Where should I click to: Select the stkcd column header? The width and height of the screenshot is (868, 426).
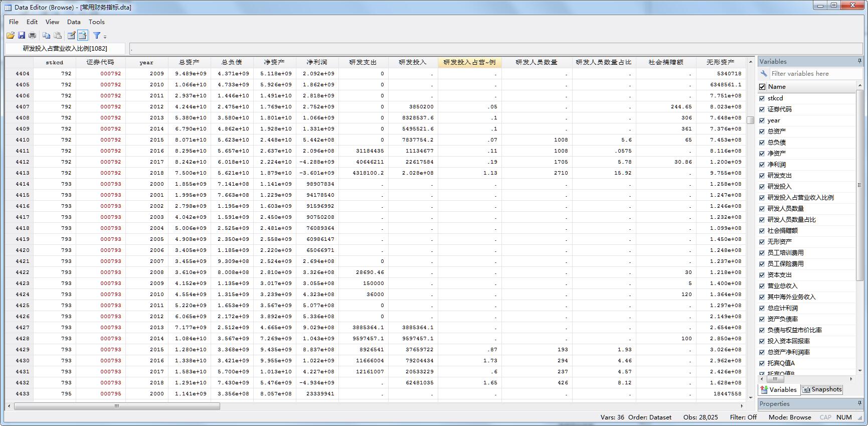point(55,62)
